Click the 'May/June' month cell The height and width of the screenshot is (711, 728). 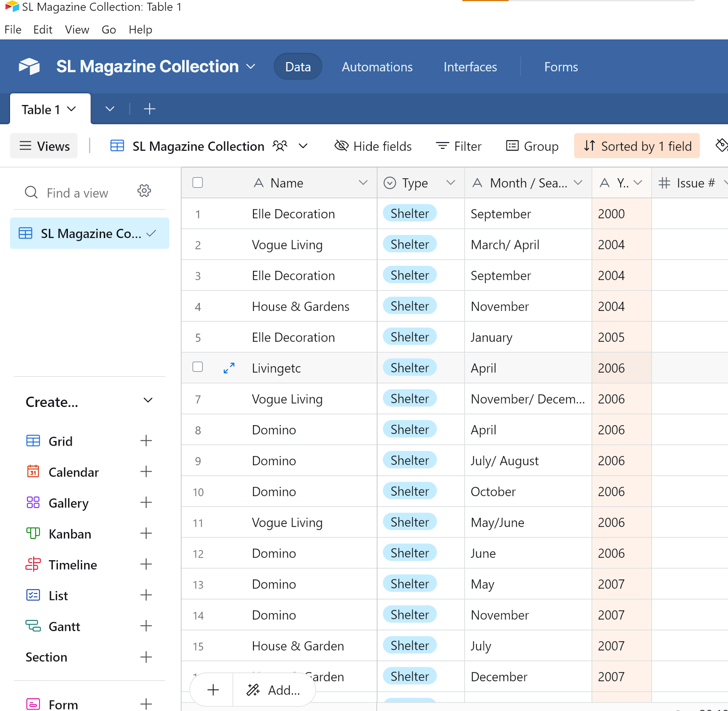(x=528, y=523)
